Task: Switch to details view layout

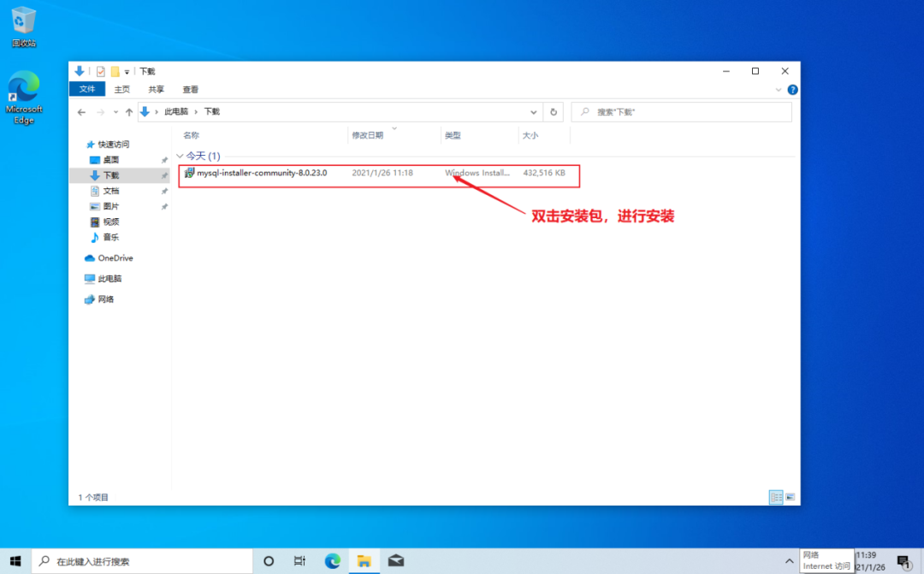Action: tap(776, 497)
